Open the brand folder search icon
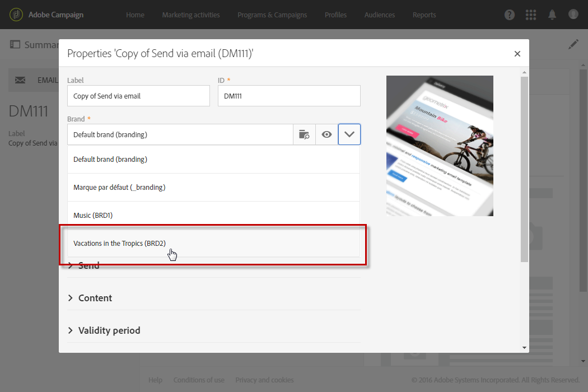The width and height of the screenshot is (588, 392). point(304,134)
